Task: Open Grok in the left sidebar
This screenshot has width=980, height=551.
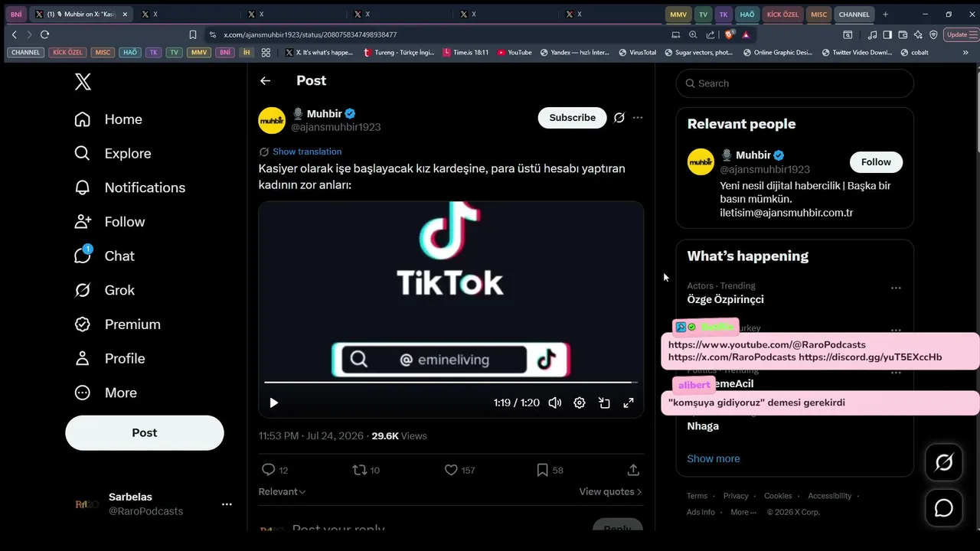Action: pos(104,290)
